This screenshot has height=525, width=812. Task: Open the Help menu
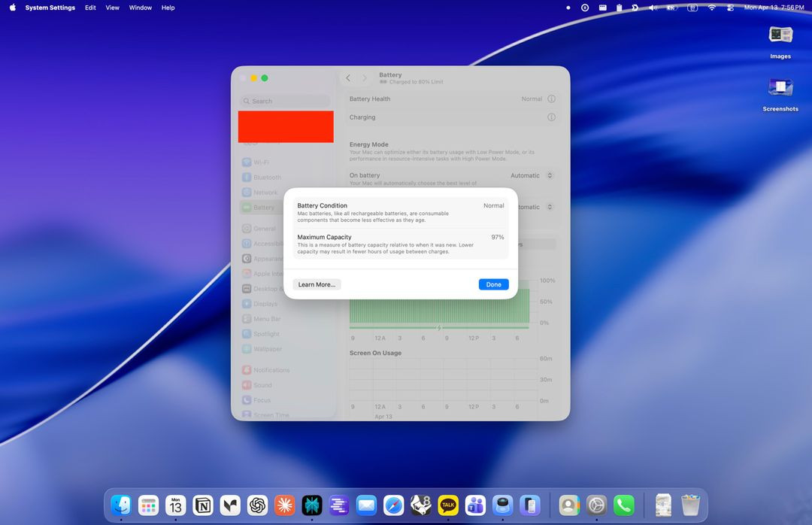[168, 8]
